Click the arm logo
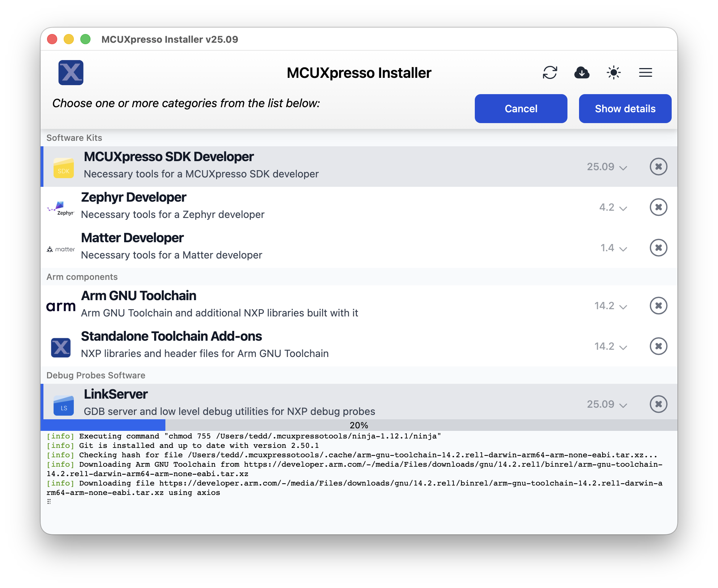Image resolution: width=718 pixels, height=588 pixels. click(61, 307)
